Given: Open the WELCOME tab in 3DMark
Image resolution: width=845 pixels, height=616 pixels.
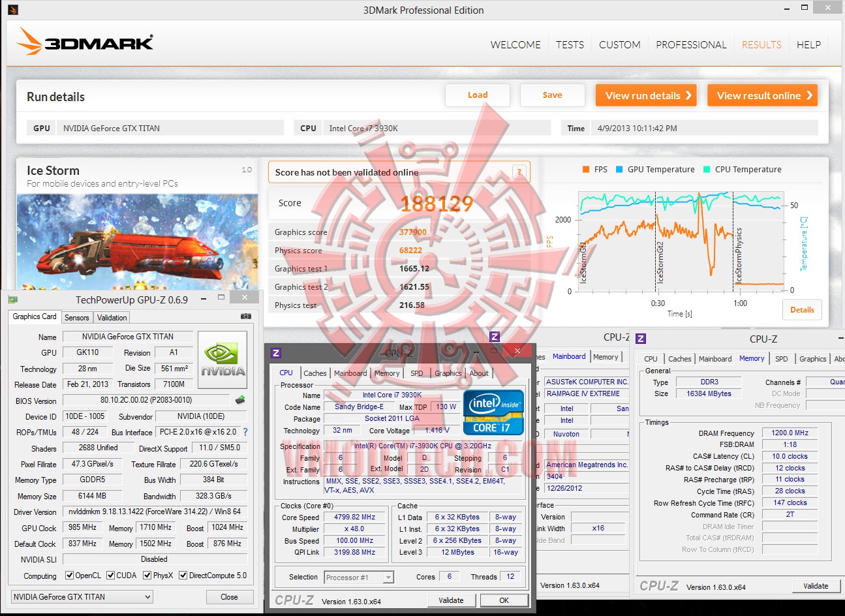Looking at the screenshot, I should tap(515, 45).
